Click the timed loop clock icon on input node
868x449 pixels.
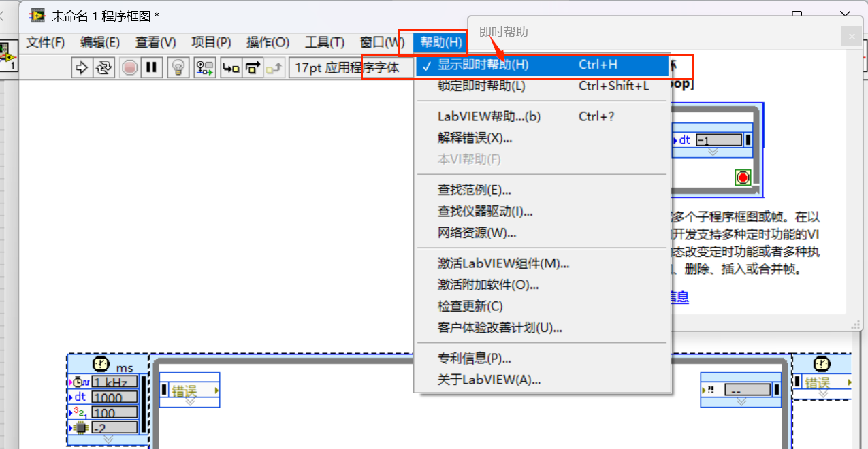point(101,364)
